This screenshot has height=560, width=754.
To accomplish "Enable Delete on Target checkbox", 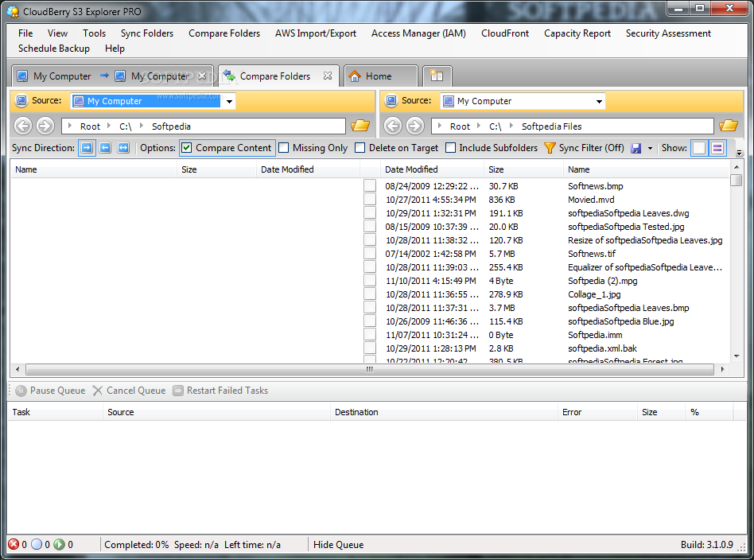I will [x=360, y=148].
